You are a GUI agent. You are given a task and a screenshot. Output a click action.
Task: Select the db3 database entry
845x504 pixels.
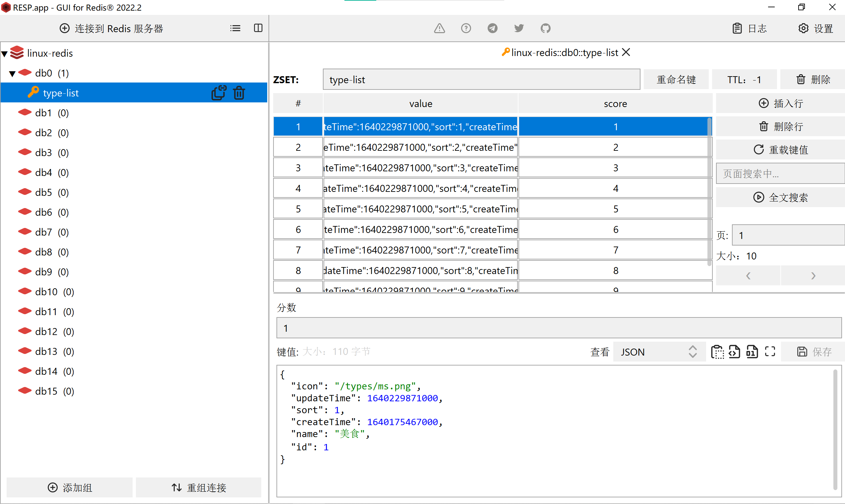[44, 152]
